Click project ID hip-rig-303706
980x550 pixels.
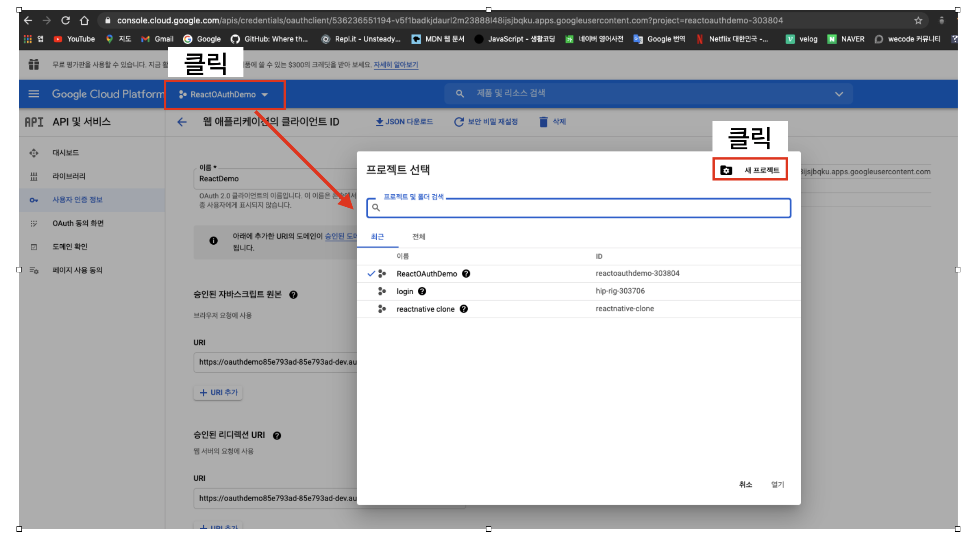[620, 291]
